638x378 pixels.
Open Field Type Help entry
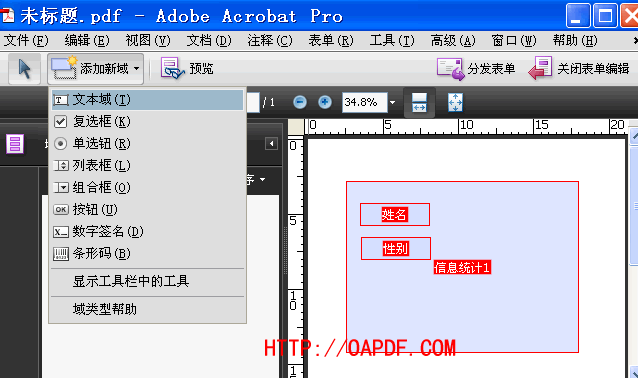click(105, 309)
